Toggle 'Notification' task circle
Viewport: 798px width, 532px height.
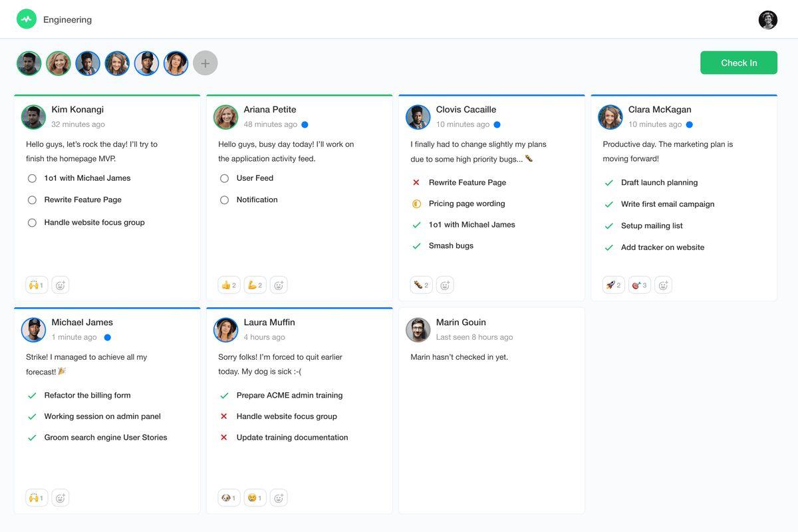[x=224, y=199]
